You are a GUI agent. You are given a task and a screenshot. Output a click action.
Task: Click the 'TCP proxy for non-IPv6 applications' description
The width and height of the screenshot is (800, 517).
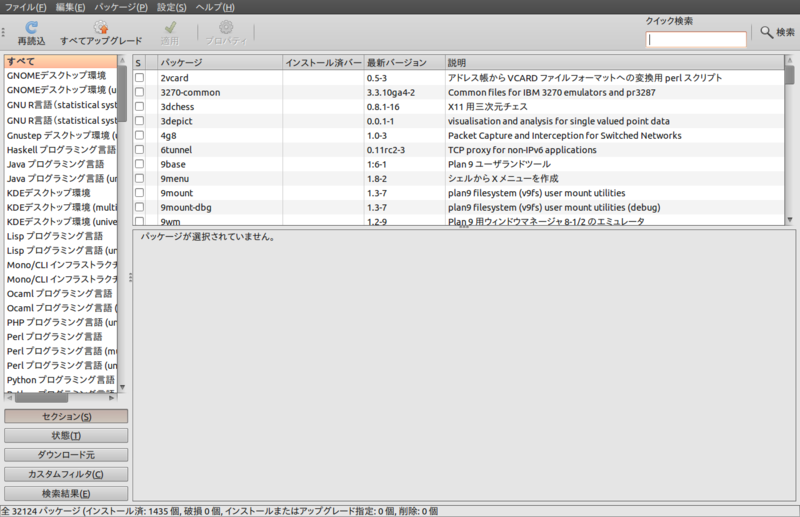pos(522,150)
